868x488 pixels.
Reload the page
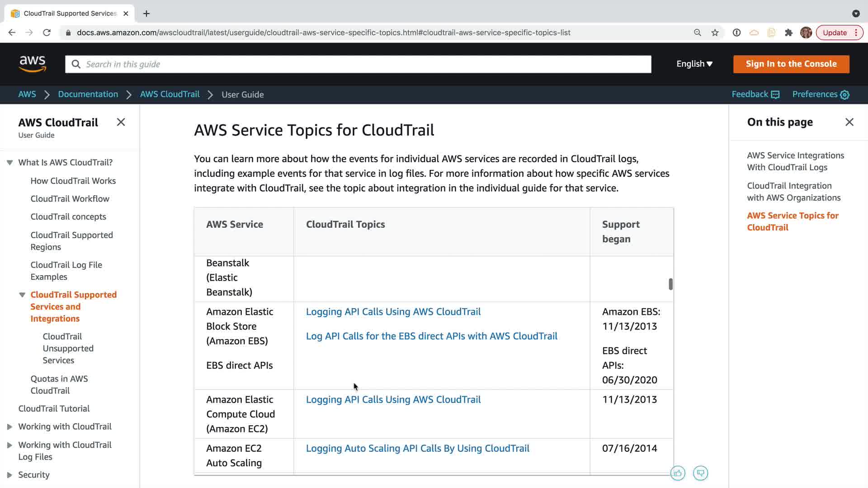pyautogui.click(x=47, y=33)
